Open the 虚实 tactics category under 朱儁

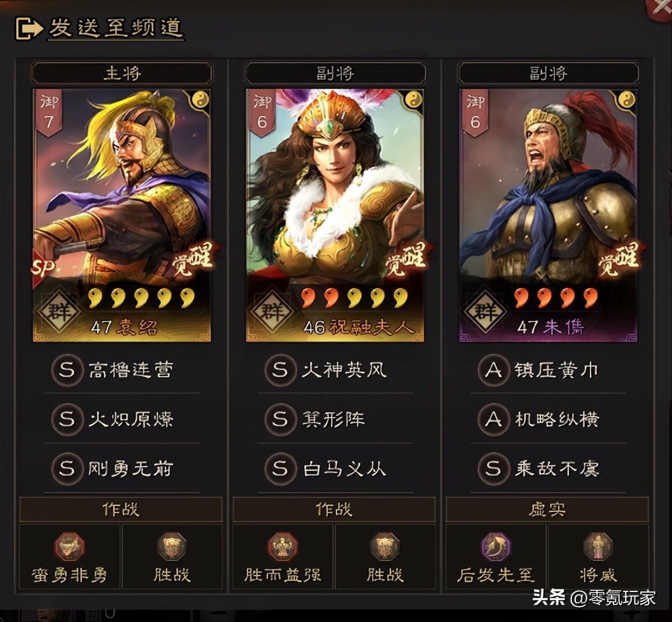point(547,510)
